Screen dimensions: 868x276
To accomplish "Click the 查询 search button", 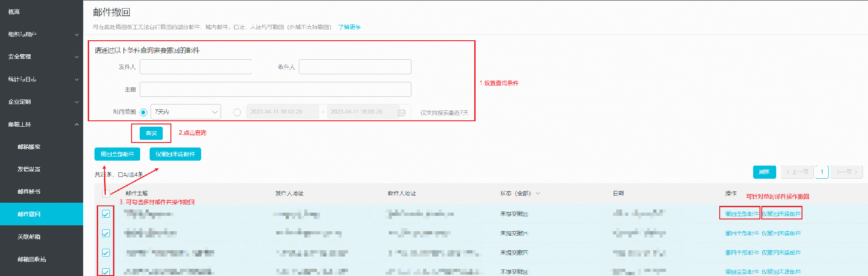I will tap(151, 133).
